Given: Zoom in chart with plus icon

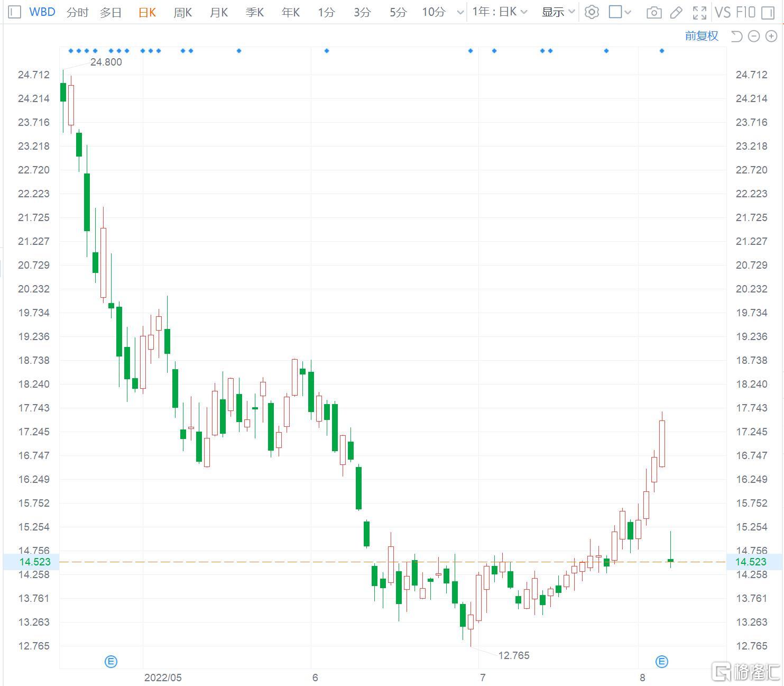Looking at the screenshot, I should point(771,36).
